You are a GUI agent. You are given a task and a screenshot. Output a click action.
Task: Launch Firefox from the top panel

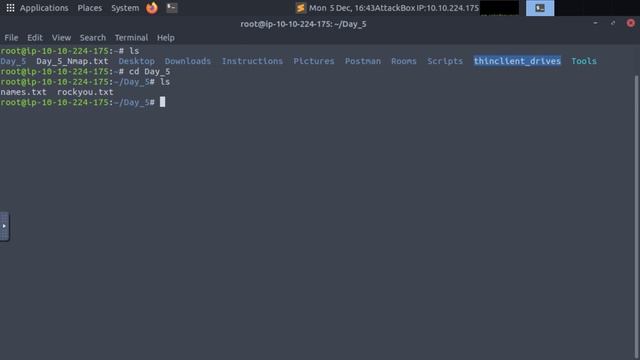pos(152,8)
